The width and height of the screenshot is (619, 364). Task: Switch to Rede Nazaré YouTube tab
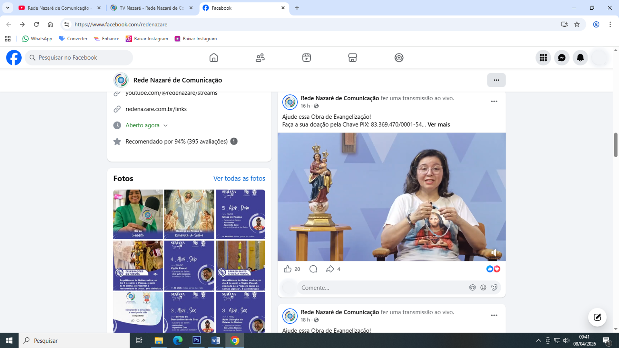point(58,8)
